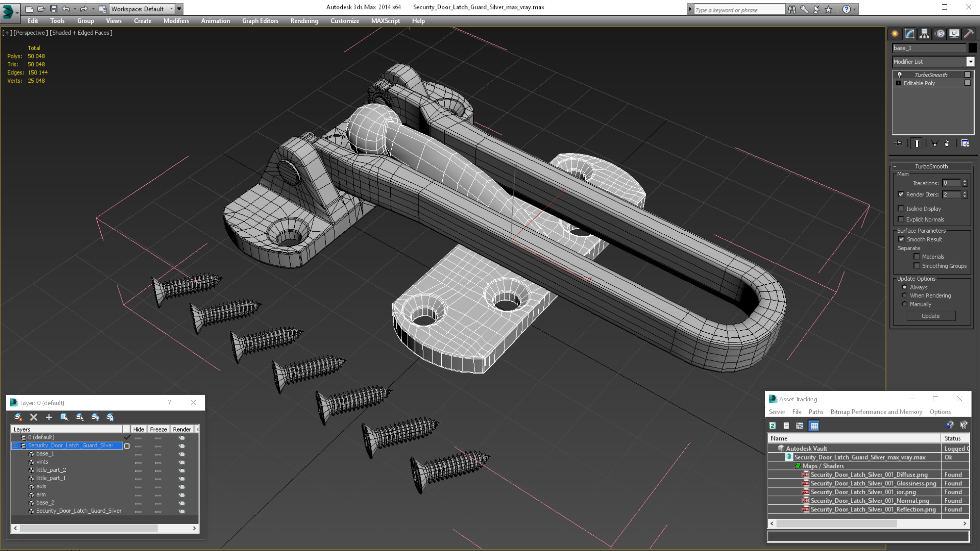This screenshot has width=980, height=551.
Task: Click the black object color swatch
Action: click(x=973, y=48)
